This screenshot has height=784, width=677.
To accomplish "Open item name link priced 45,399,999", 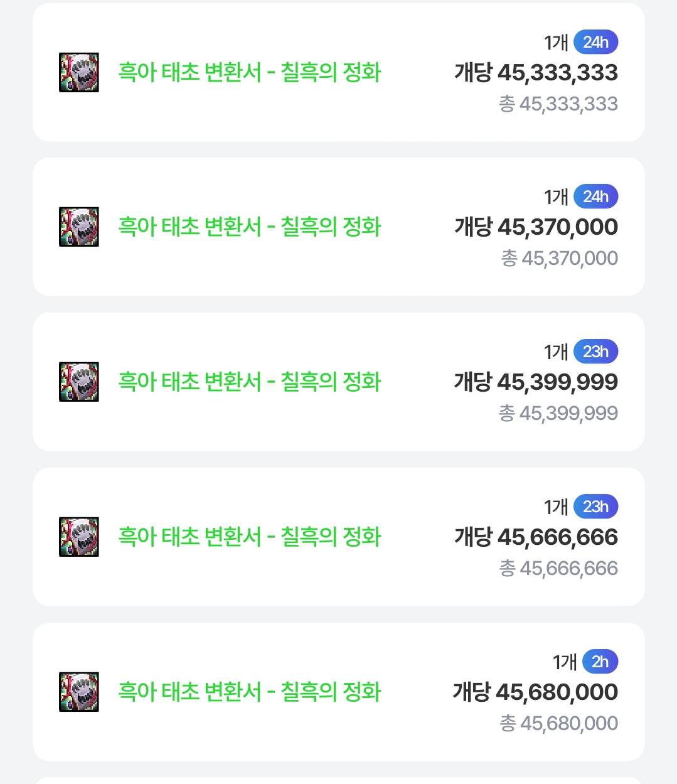I will point(250,382).
